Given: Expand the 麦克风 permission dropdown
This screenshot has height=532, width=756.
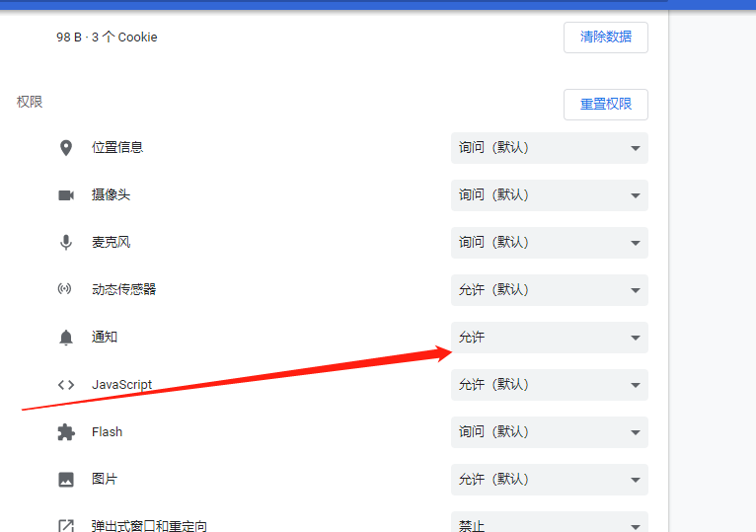Looking at the screenshot, I should 549,243.
